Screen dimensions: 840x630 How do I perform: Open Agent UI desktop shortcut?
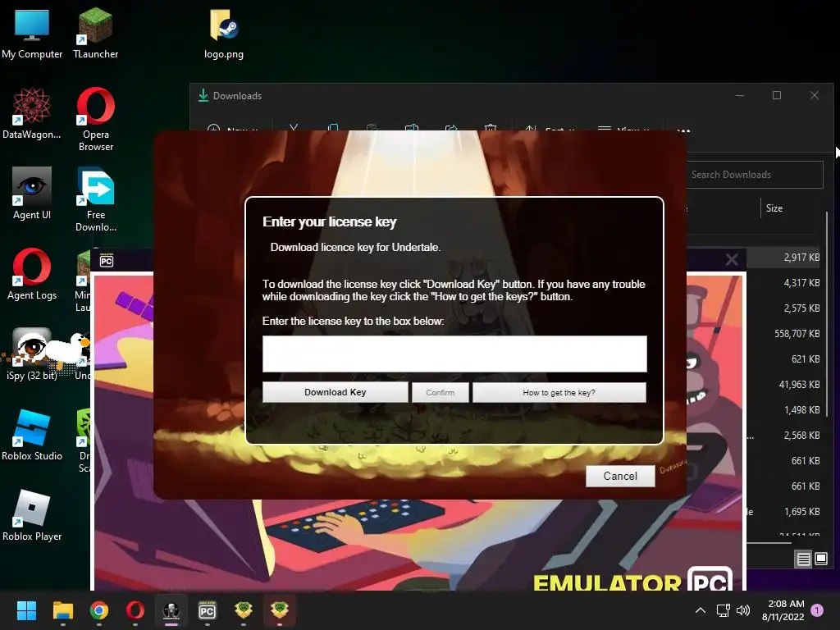click(x=32, y=194)
